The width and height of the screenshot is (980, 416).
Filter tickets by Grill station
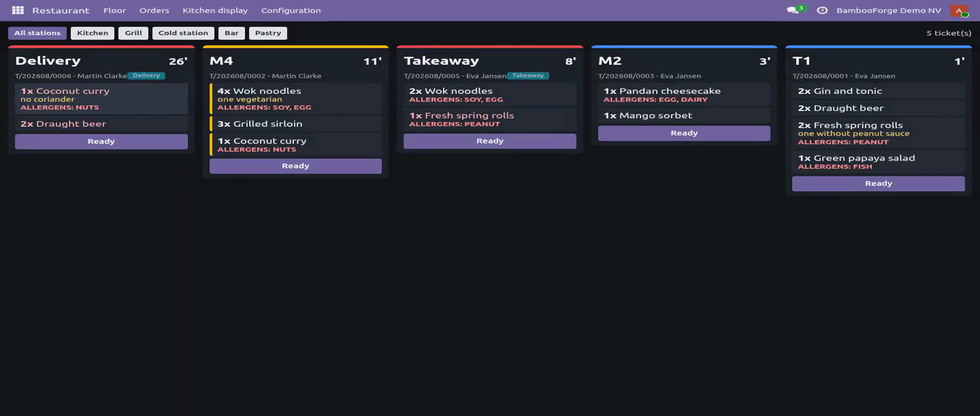tap(133, 33)
